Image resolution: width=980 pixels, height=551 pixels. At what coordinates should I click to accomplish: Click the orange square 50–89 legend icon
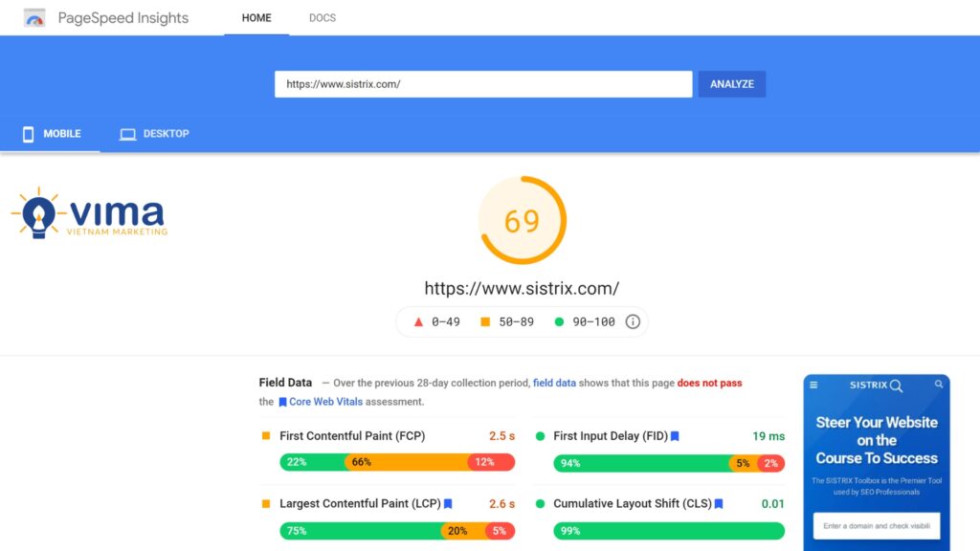click(485, 321)
